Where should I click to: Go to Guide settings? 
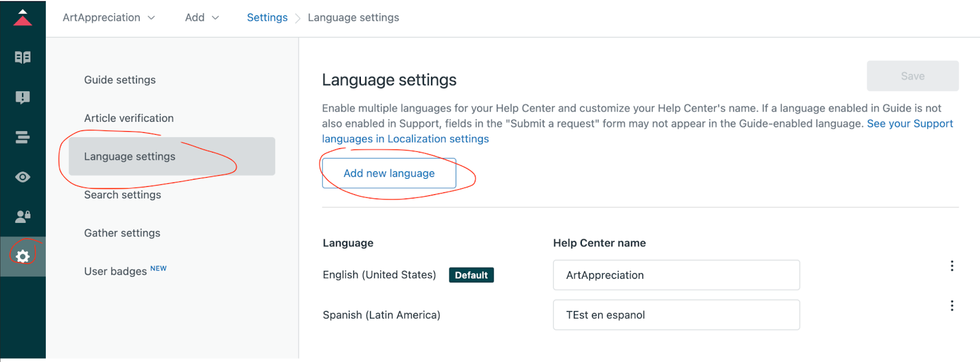(120, 80)
